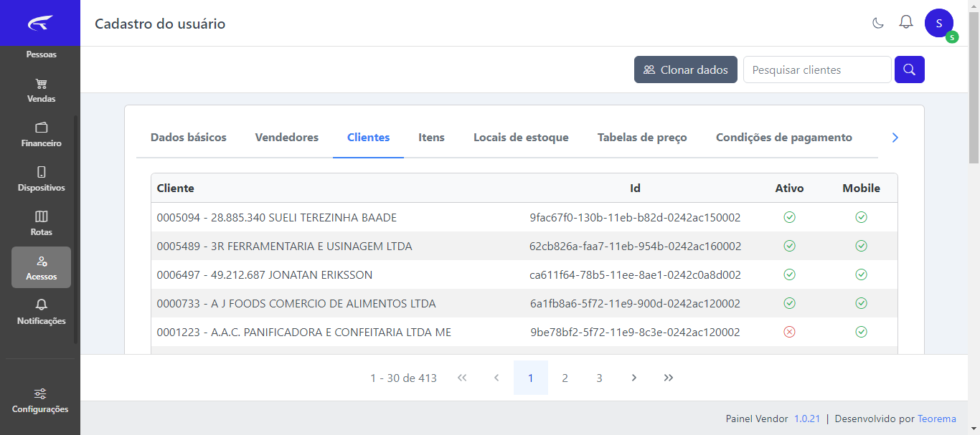Viewport: 980px width, 435px height.
Task: Click the page vertical scrollbar
Action: (974, 86)
